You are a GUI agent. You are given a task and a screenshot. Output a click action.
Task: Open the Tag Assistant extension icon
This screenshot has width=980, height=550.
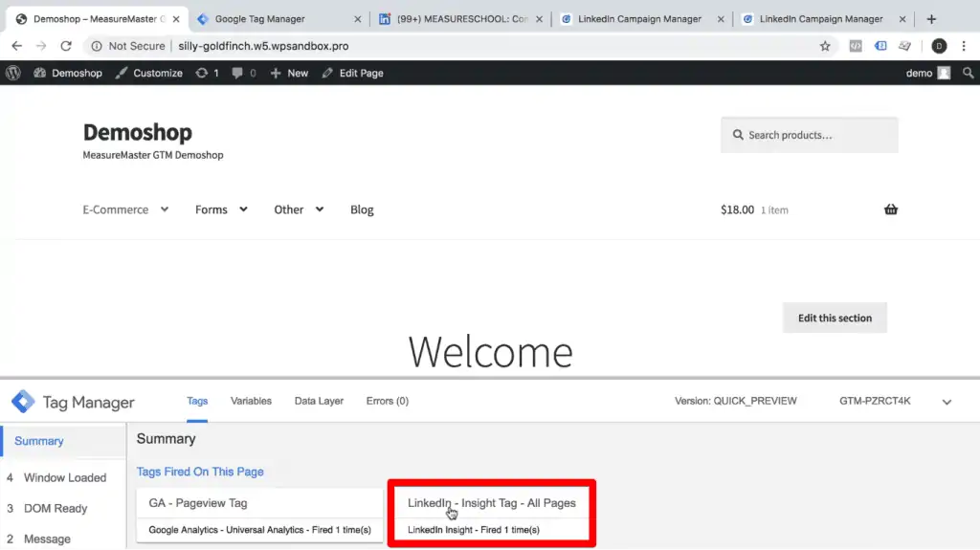[880, 46]
